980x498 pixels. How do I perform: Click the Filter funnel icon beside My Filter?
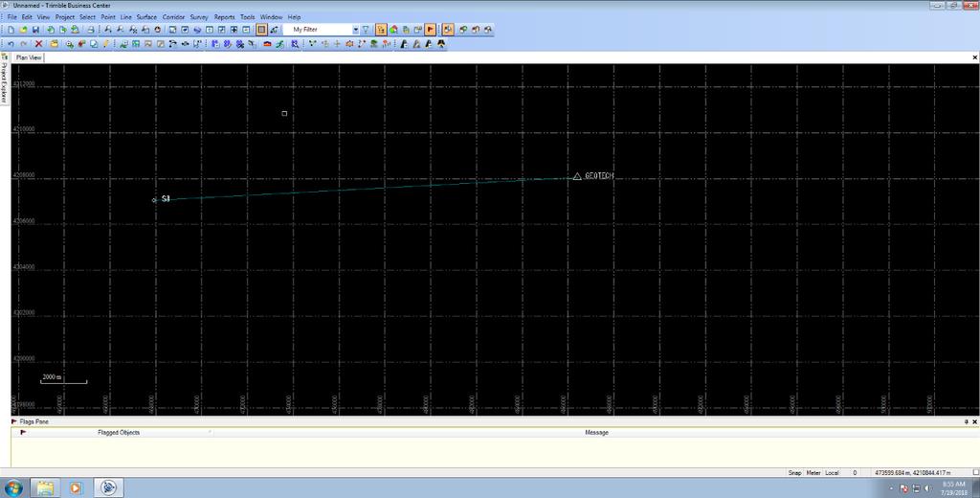pos(366,30)
